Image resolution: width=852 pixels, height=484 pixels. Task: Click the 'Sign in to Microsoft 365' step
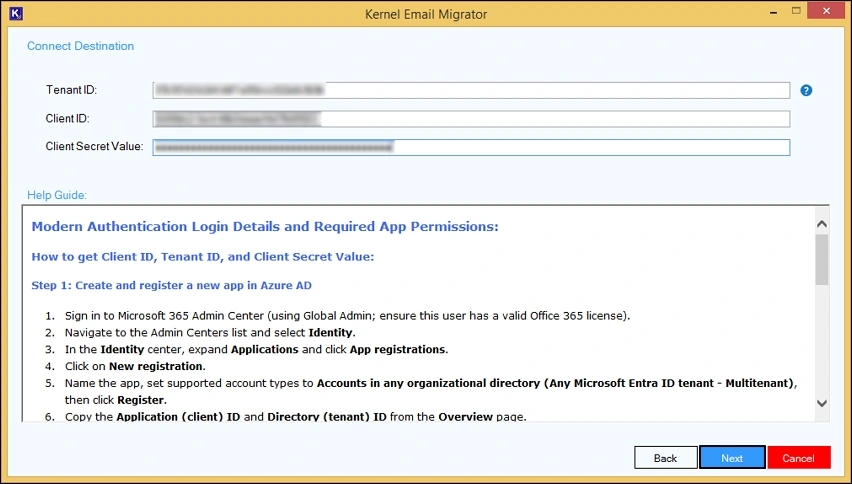(347, 316)
